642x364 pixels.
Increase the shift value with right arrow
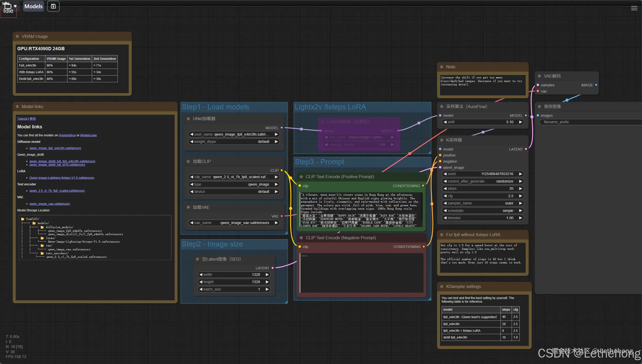521,122
